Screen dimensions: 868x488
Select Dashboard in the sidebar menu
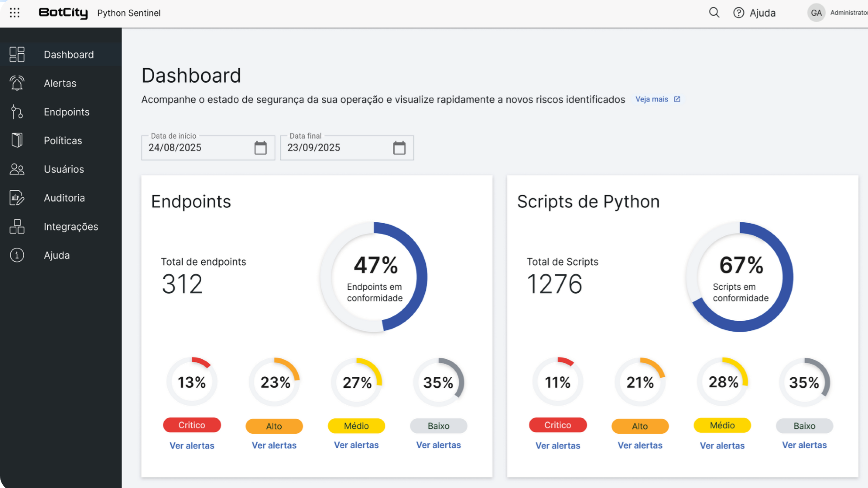point(69,55)
